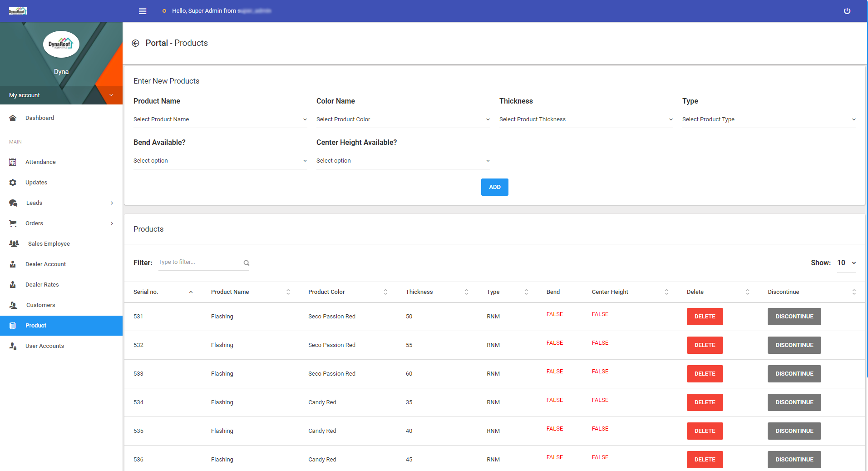The image size is (868, 471).
Task: Expand the My account section
Action: click(61, 95)
